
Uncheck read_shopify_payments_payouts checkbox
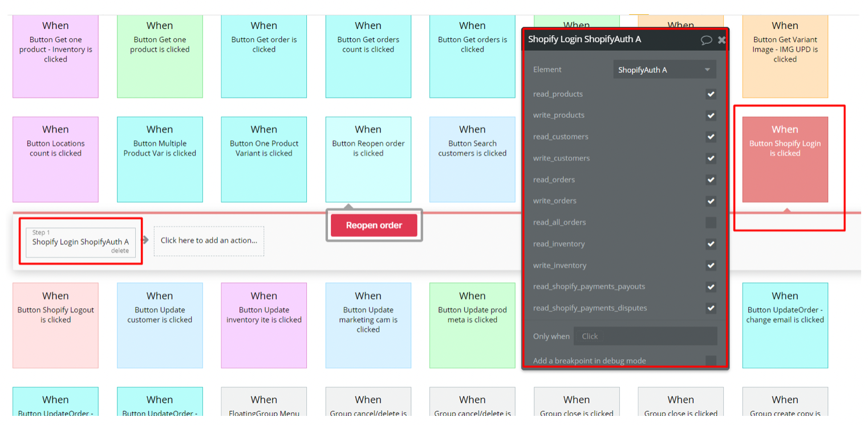coord(711,287)
